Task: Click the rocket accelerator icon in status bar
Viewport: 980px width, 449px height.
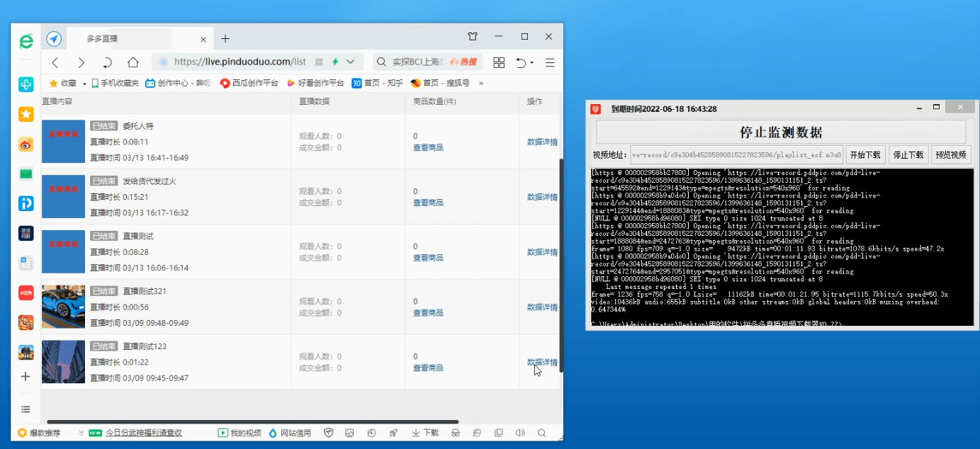Action: pos(393,433)
